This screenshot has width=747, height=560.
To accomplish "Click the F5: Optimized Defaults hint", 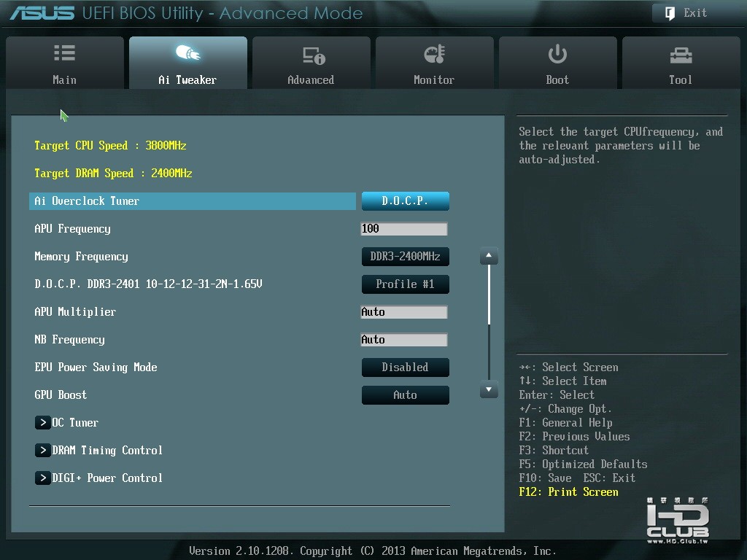I will [583, 464].
